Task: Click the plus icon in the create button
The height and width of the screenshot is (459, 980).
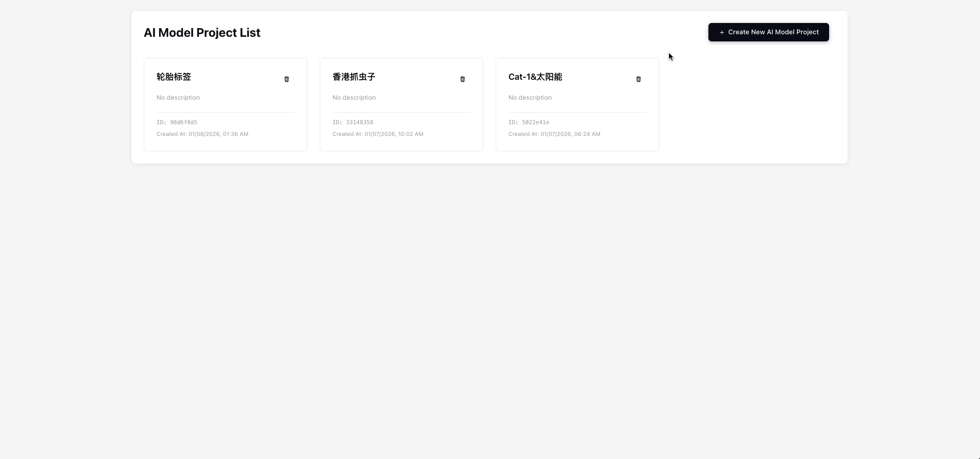Action: (x=722, y=32)
